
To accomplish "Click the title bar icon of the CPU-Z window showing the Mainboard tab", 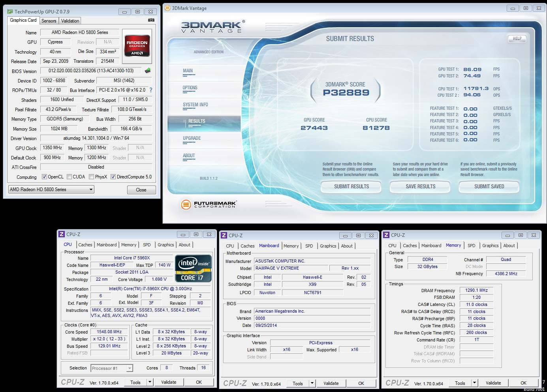I will click(224, 236).
